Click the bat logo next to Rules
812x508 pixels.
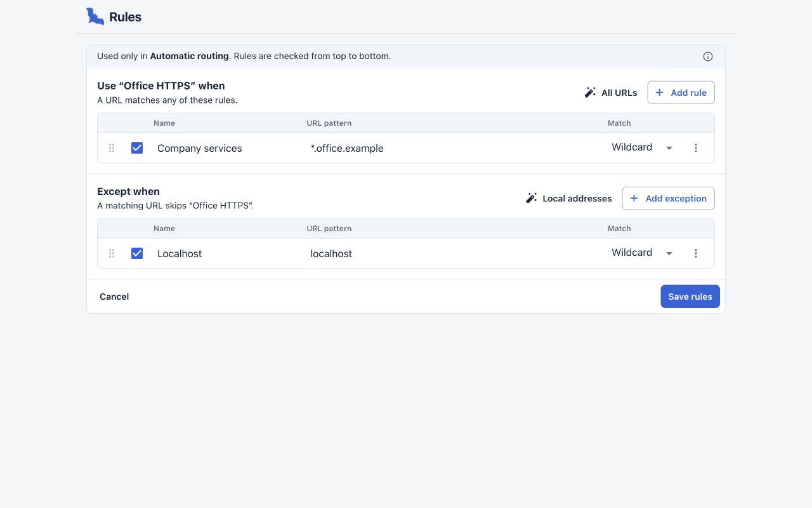coord(95,17)
